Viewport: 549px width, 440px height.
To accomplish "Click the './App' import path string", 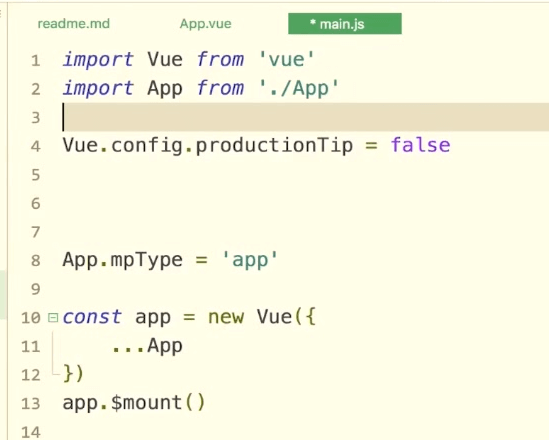I will coord(299,88).
